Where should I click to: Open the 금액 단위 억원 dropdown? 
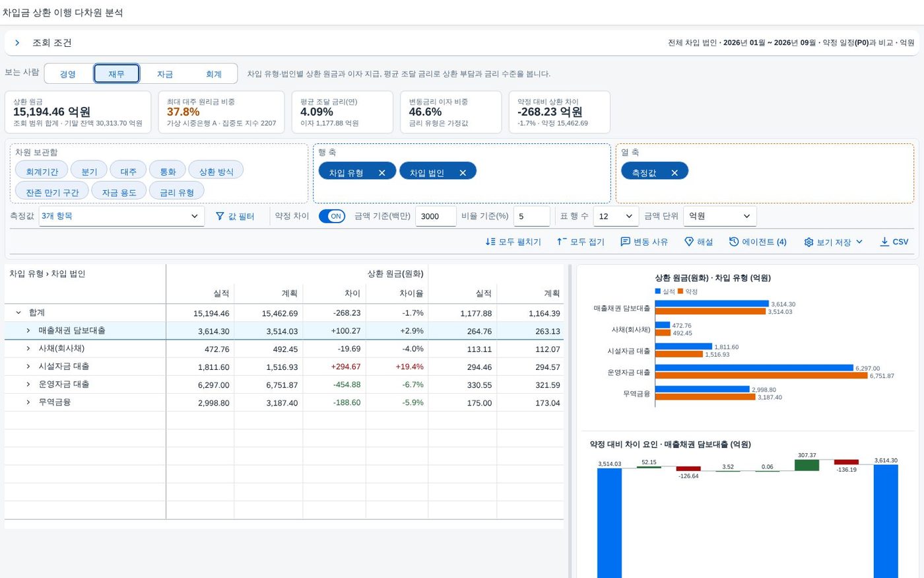pos(720,216)
